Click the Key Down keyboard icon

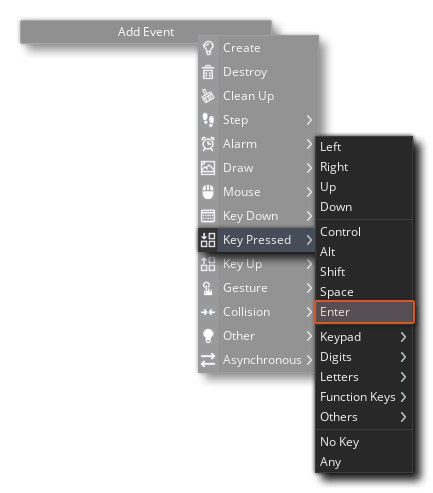(208, 216)
